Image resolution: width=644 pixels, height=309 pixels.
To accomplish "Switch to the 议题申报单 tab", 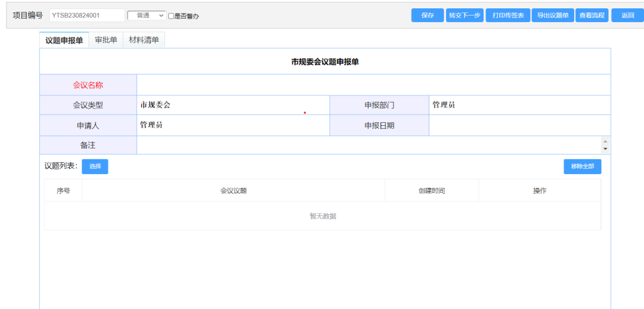I will 64,40.
